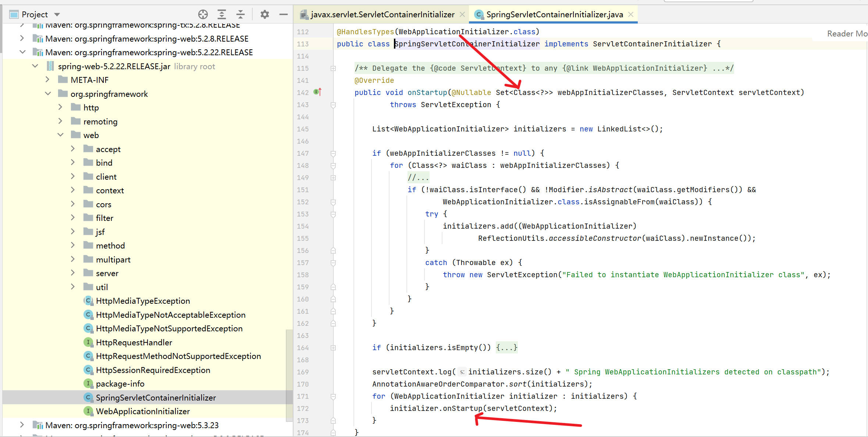Open the Project panel settings gear

click(264, 14)
